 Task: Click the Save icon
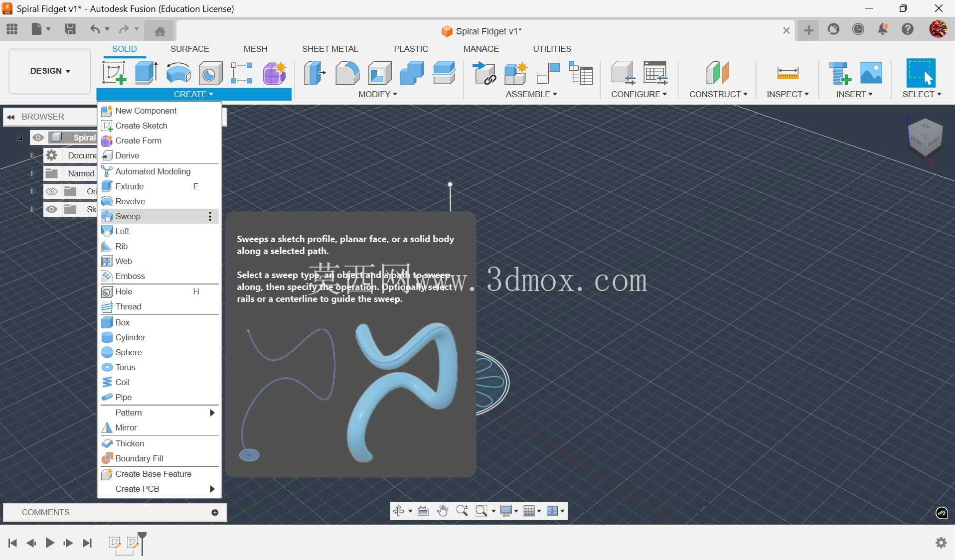70,29
